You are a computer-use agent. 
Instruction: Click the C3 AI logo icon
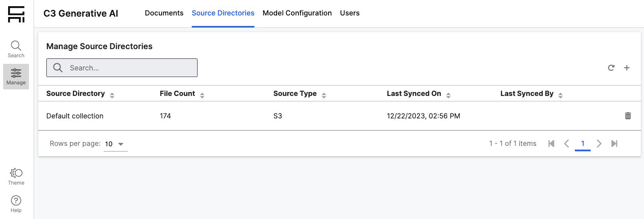pyautogui.click(x=16, y=14)
